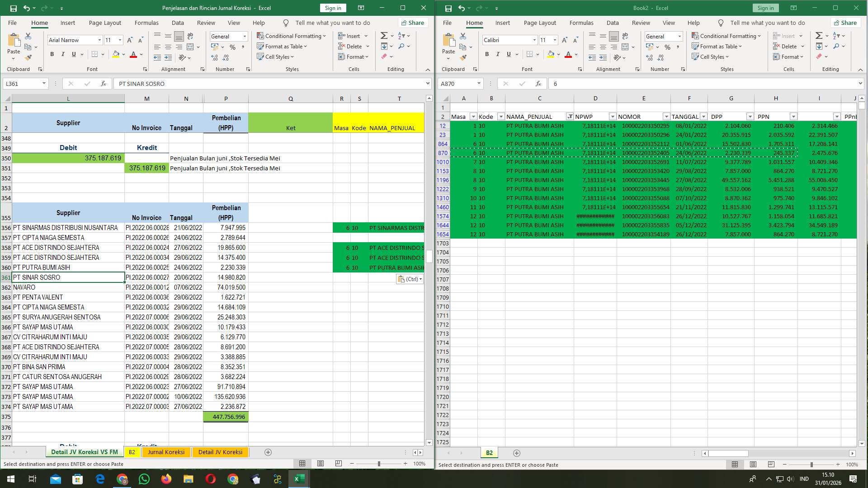Open Conditional Formatting options in left workbook
868x488 pixels.
292,36
